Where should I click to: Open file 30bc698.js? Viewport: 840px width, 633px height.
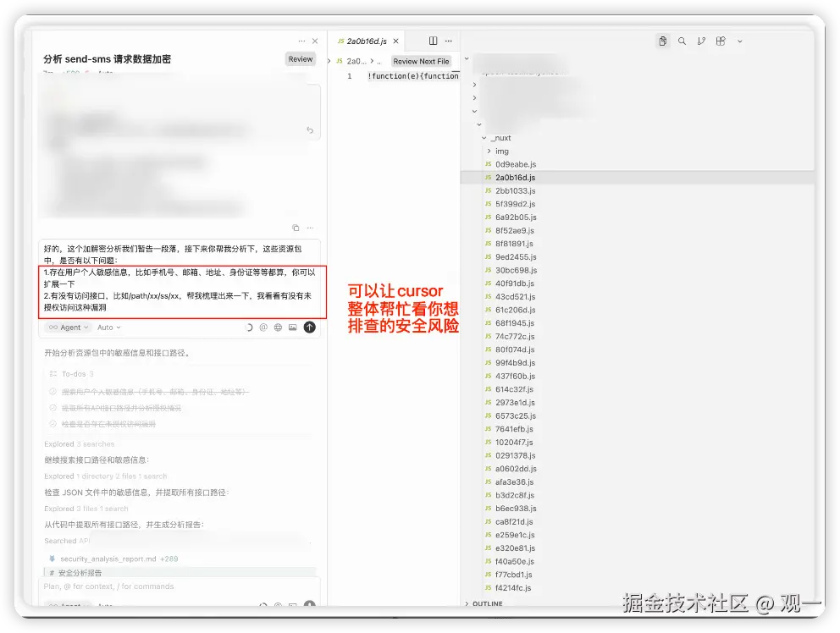(x=516, y=271)
